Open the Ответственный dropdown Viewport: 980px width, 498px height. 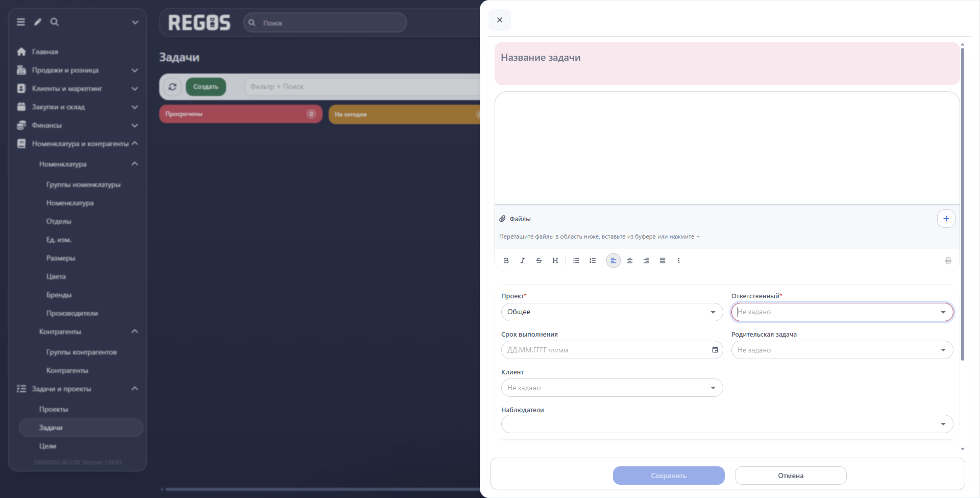(842, 312)
